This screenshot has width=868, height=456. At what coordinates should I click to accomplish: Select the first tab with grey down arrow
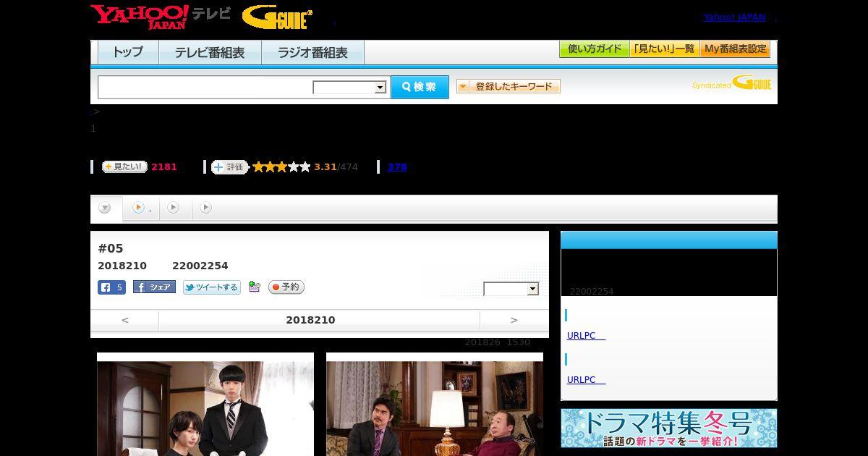click(x=106, y=208)
